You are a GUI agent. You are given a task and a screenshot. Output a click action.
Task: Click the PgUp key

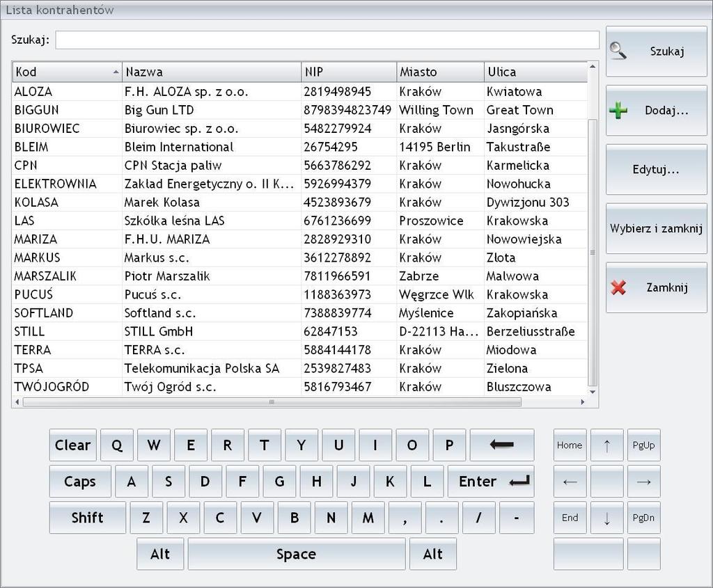[643, 445]
